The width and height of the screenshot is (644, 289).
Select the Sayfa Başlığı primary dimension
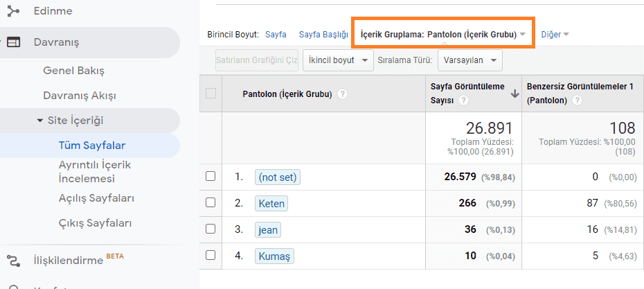[323, 34]
